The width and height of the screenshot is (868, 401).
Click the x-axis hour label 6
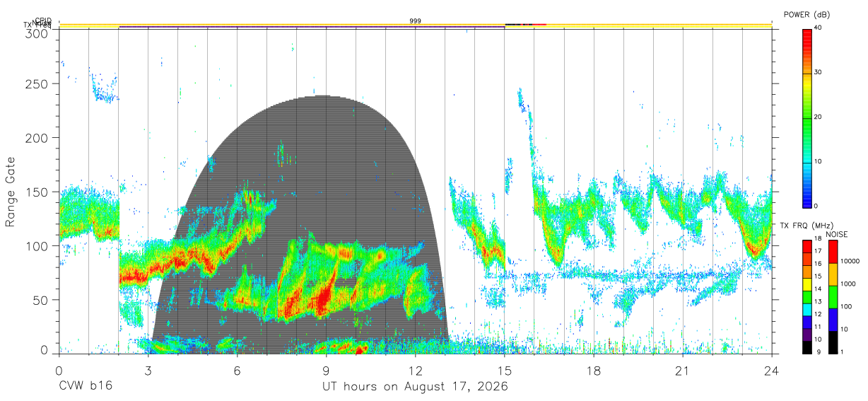point(237,371)
